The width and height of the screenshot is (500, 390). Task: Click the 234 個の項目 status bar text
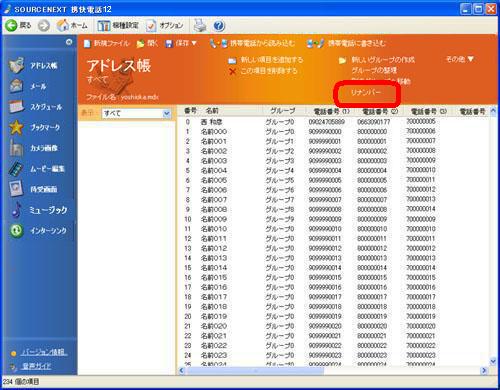[x=21, y=382]
